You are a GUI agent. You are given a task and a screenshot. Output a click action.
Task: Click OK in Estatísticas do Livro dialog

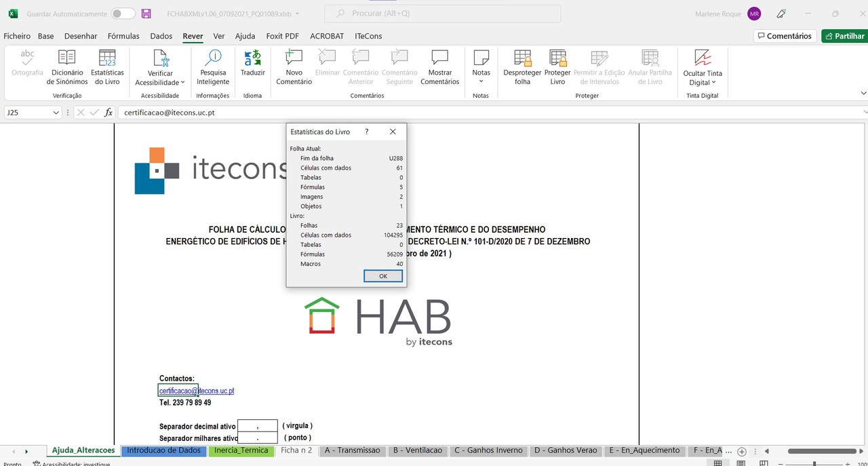pos(383,276)
